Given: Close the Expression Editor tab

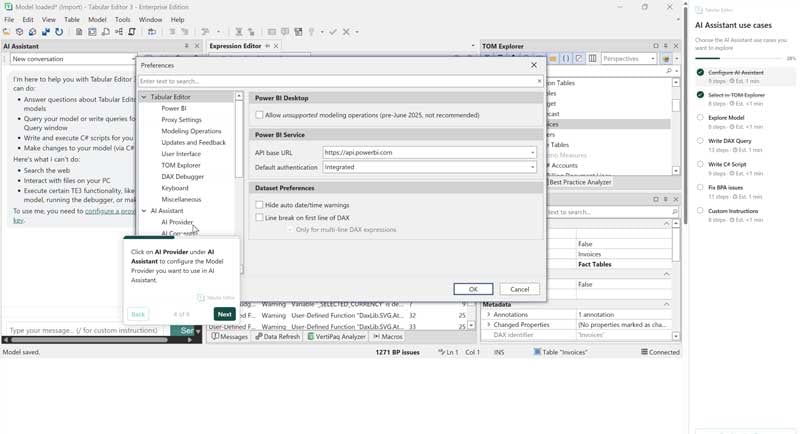Looking at the screenshot, I should (x=276, y=46).
